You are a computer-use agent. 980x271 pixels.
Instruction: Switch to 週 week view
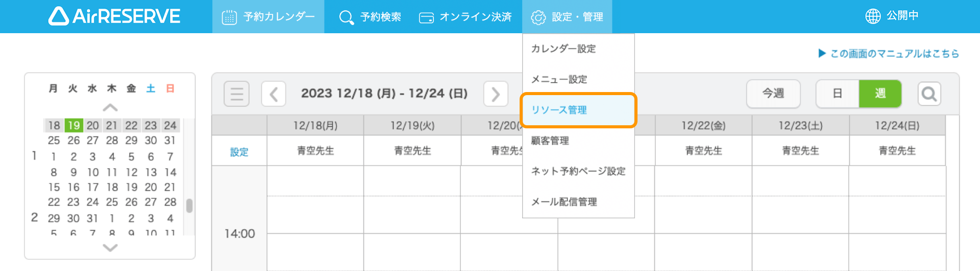tap(880, 94)
